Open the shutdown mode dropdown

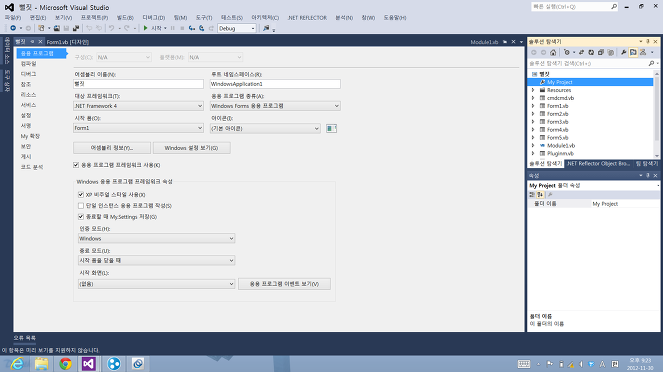(156, 260)
